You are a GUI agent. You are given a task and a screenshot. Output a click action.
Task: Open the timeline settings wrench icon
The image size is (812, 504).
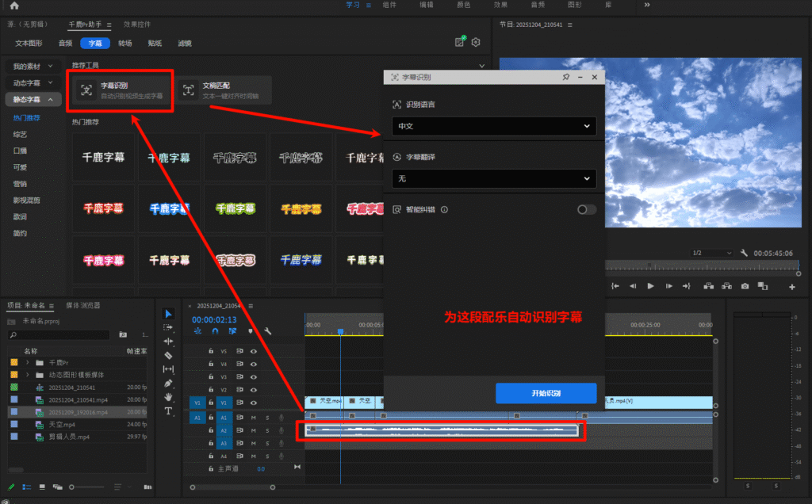(x=267, y=330)
